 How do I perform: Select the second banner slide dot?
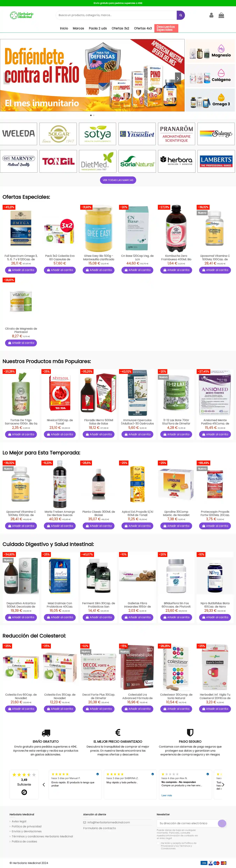(94, 115)
